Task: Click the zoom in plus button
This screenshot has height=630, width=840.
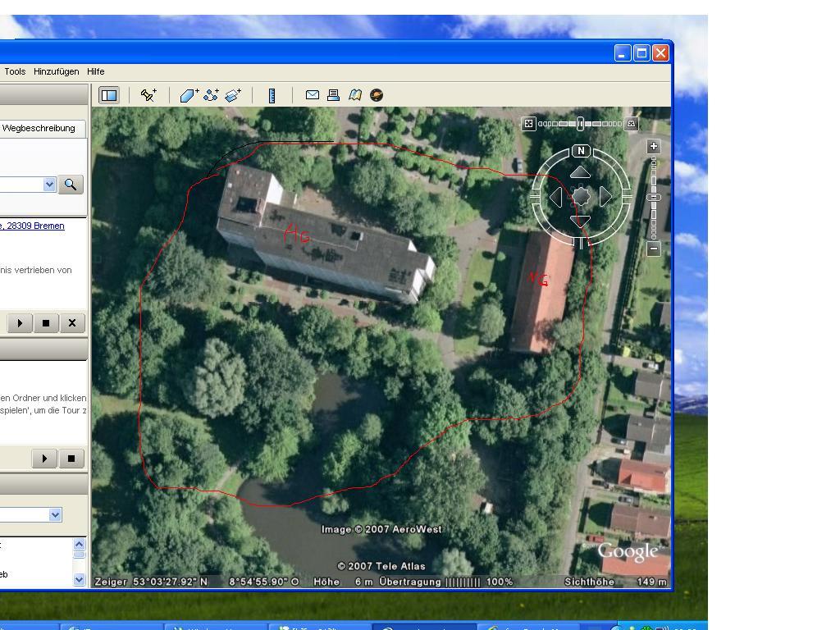Action: pyautogui.click(x=654, y=147)
